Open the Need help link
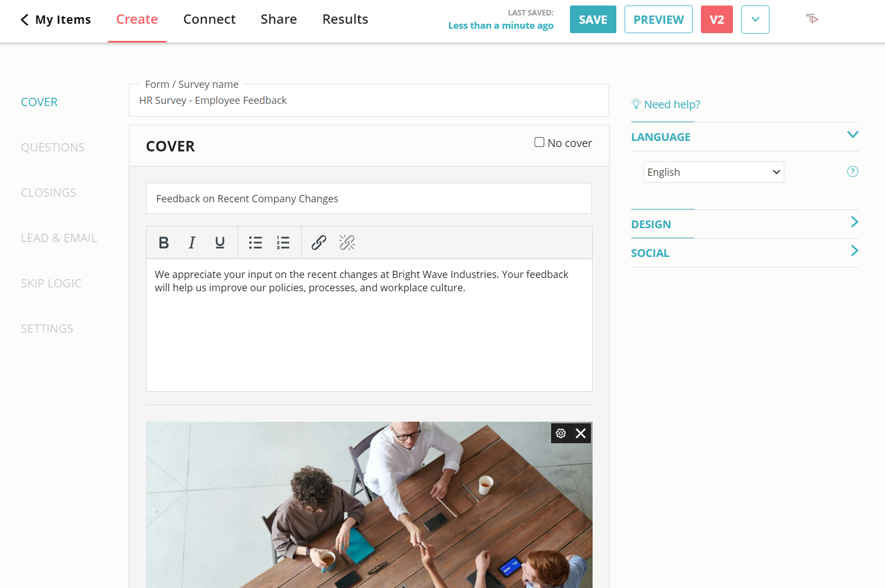Screen dimensions: 885x588 click(x=672, y=104)
